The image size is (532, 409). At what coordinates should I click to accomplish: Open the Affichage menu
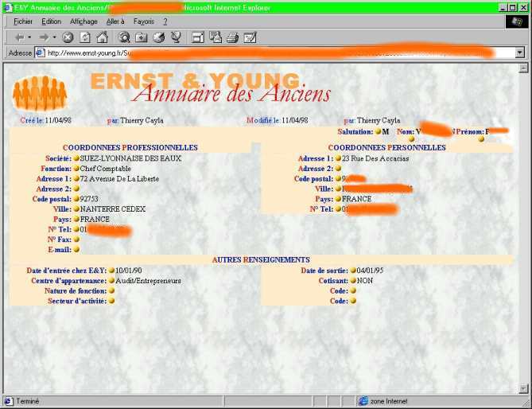click(x=83, y=21)
